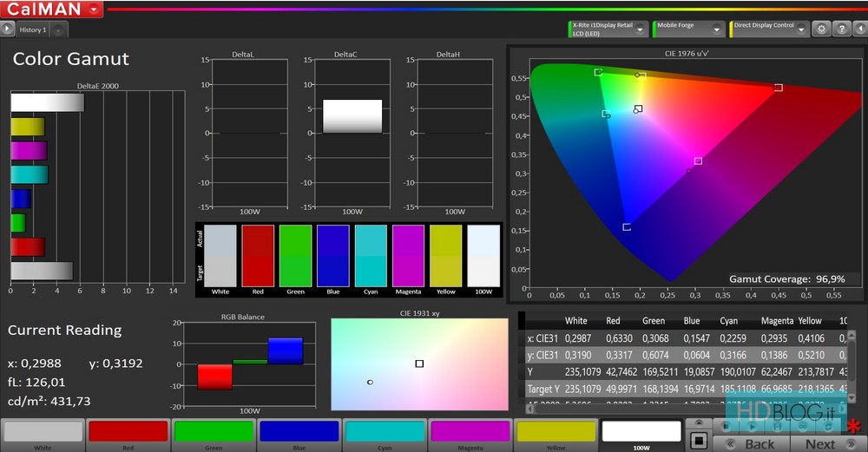This screenshot has width=868, height=452.
Task: Click the red bar in RGB Balance chart
Action: coord(214,377)
